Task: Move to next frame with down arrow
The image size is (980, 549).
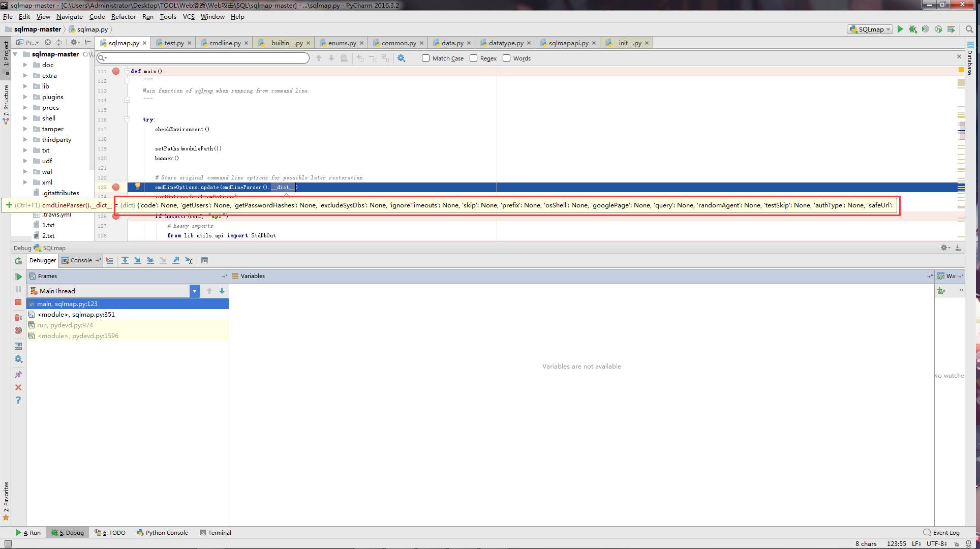Action: click(222, 291)
